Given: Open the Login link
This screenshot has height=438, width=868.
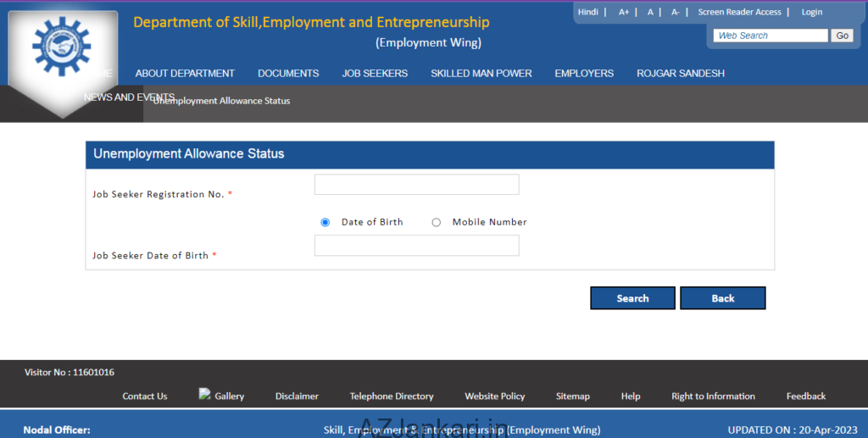Looking at the screenshot, I should pos(811,12).
